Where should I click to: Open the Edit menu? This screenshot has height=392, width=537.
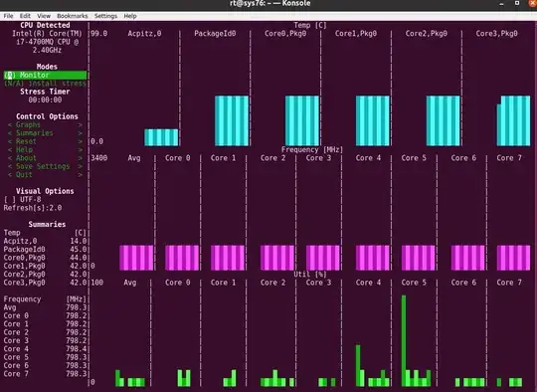25,16
